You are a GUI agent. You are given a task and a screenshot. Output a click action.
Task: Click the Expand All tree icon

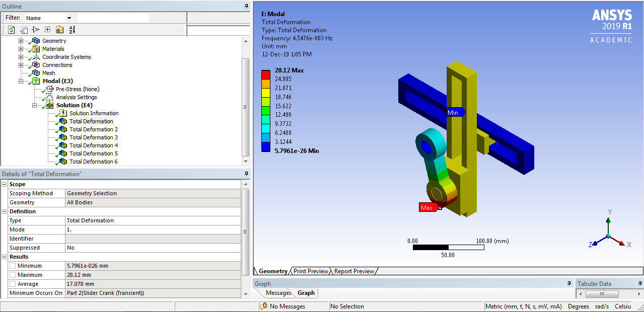click(x=47, y=30)
